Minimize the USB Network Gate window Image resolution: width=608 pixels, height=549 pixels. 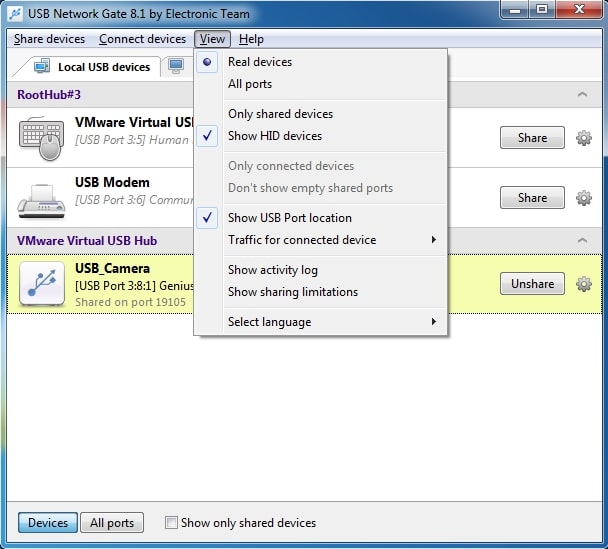click(x=515, y=9)
